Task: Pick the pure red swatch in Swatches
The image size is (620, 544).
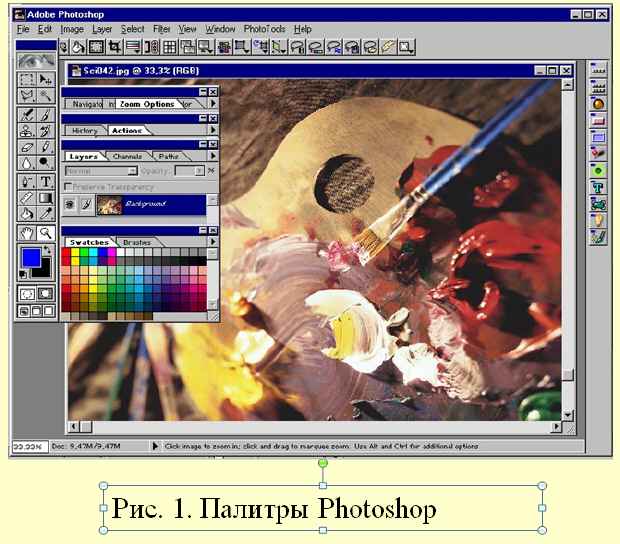Action: [66, 252]
